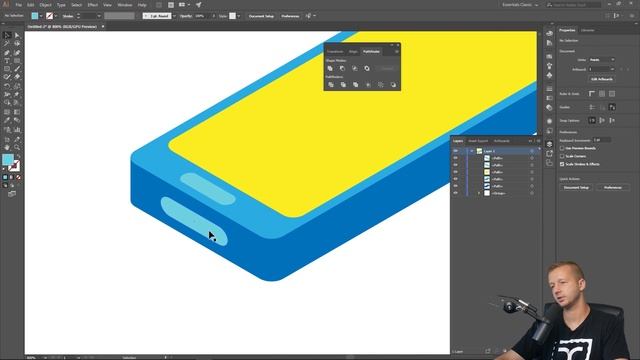
Task: Click Edit Artboards button
Action: point(602,79)
